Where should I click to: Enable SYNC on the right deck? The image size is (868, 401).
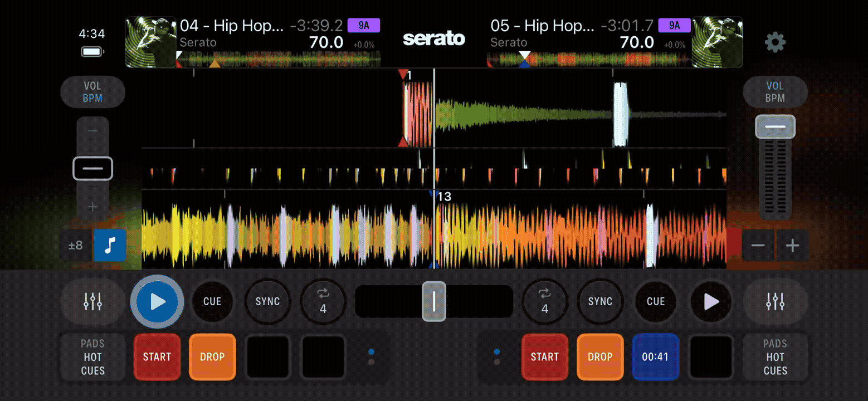click(600, 301)
